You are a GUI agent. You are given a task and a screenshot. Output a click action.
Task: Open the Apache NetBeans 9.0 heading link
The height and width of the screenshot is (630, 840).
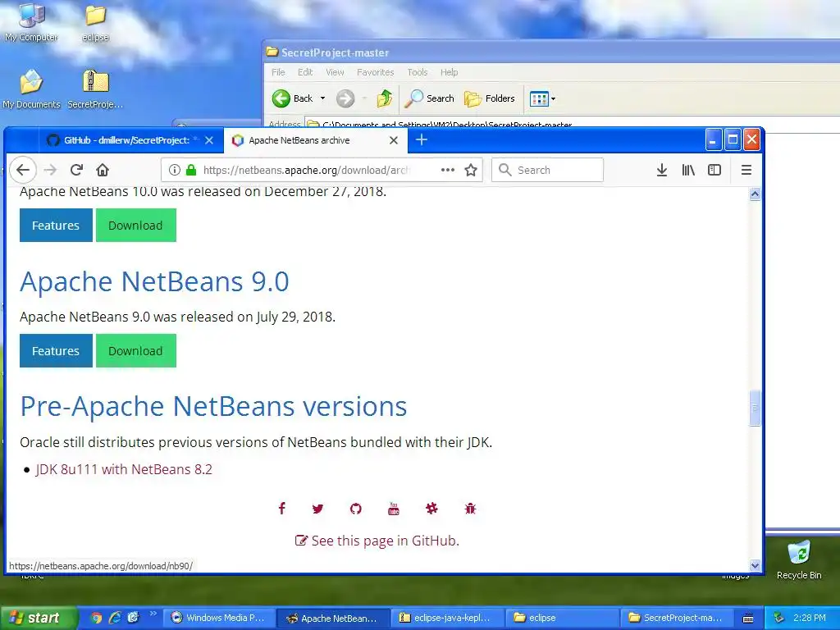pos(154,281)
